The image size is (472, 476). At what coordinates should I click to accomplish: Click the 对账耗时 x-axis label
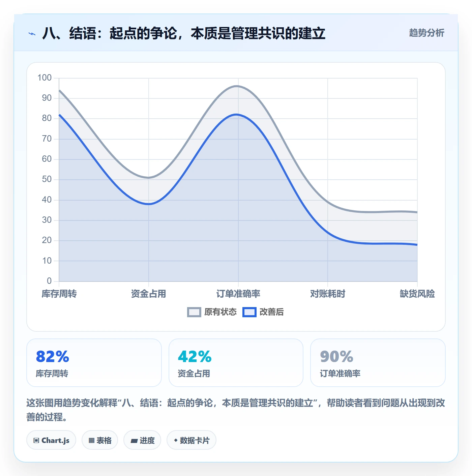[x=328, y=294]
